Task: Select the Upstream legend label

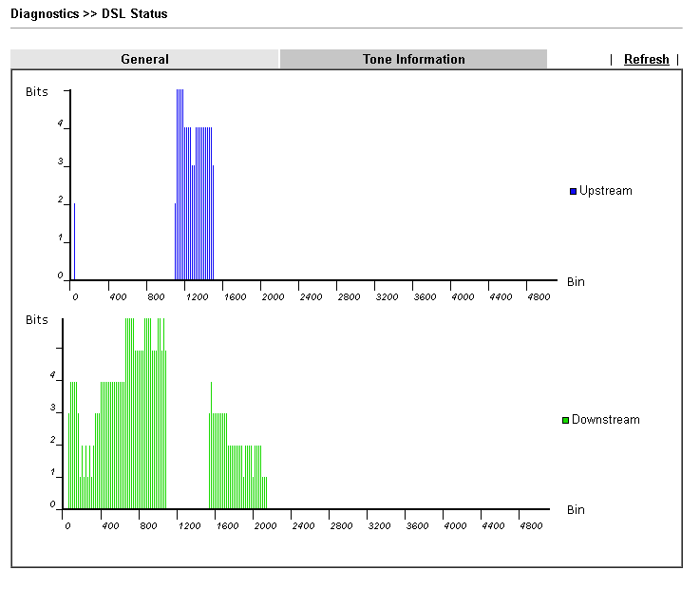Action: point(605,191)
